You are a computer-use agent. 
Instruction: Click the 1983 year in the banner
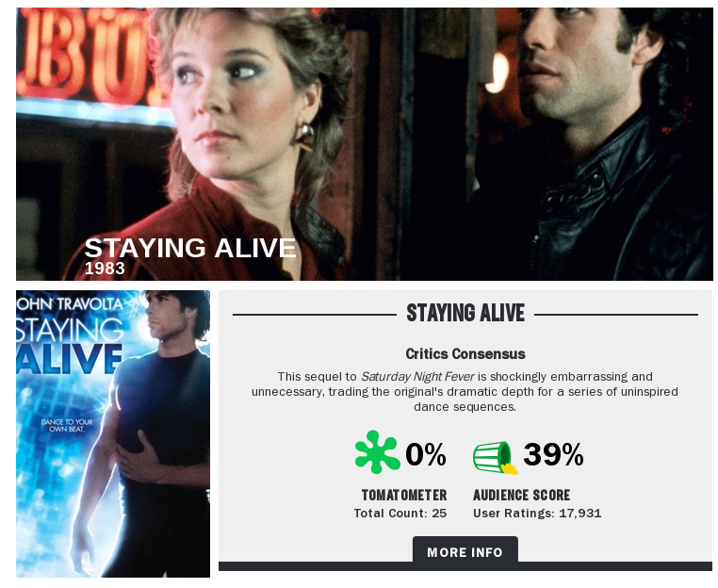105,269
